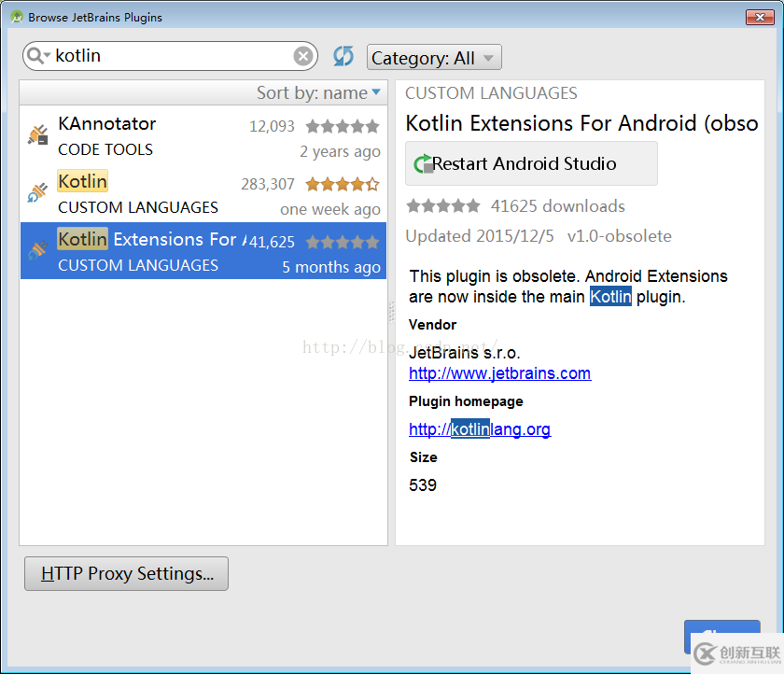Open the Category: All dropdown
This screenshot has width=784, height=674.
pyautogui.click(x=434, y=58)
